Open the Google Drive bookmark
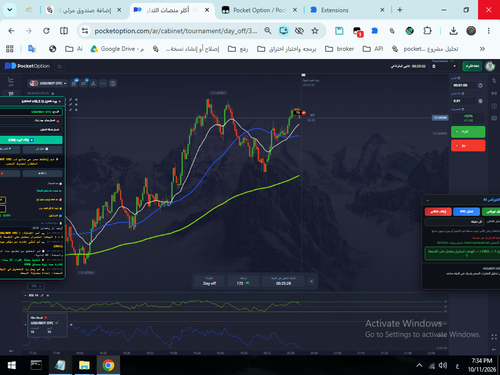 [117, 49]
